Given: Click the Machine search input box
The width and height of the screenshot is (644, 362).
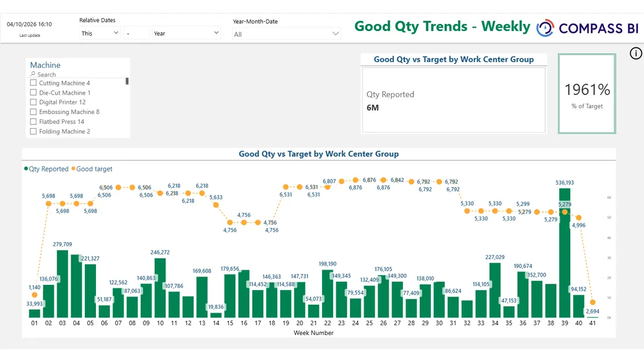Looking at the screenshot, I should pos(78,74).
